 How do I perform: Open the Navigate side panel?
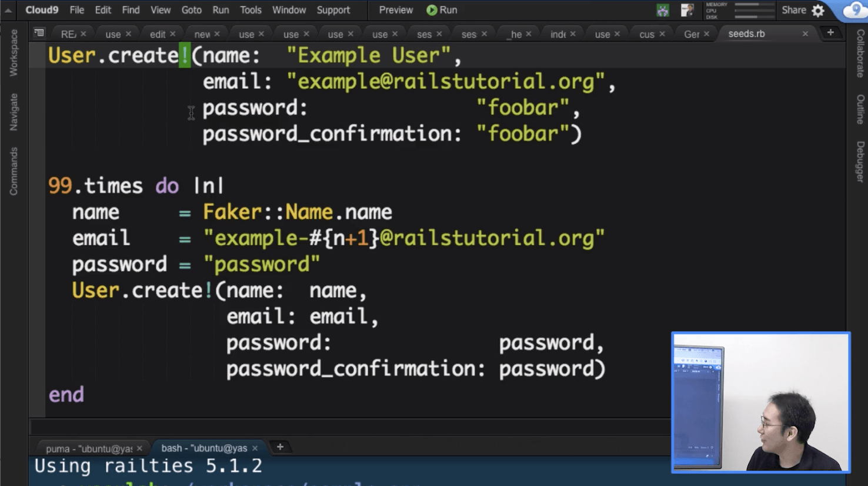pos(14,112)
